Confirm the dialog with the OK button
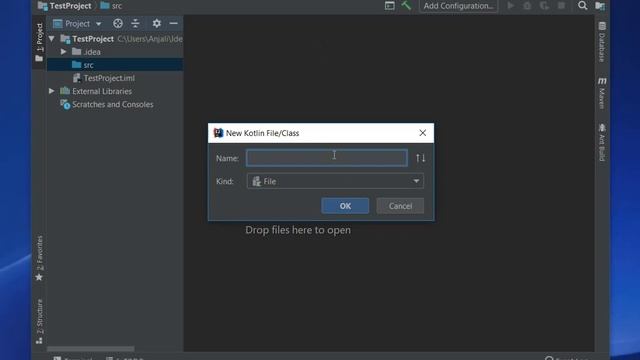This screenshot has height=360, width=640. click(345, 206)
